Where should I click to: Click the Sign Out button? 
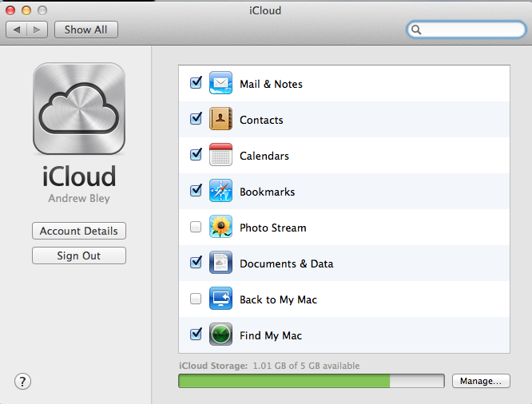click(79, 255)
